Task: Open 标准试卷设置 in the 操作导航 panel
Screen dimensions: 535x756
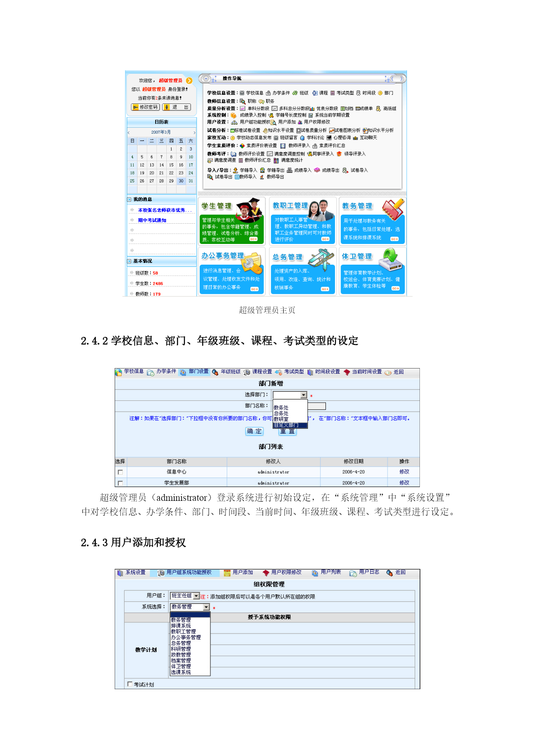Action: [247, 130]
